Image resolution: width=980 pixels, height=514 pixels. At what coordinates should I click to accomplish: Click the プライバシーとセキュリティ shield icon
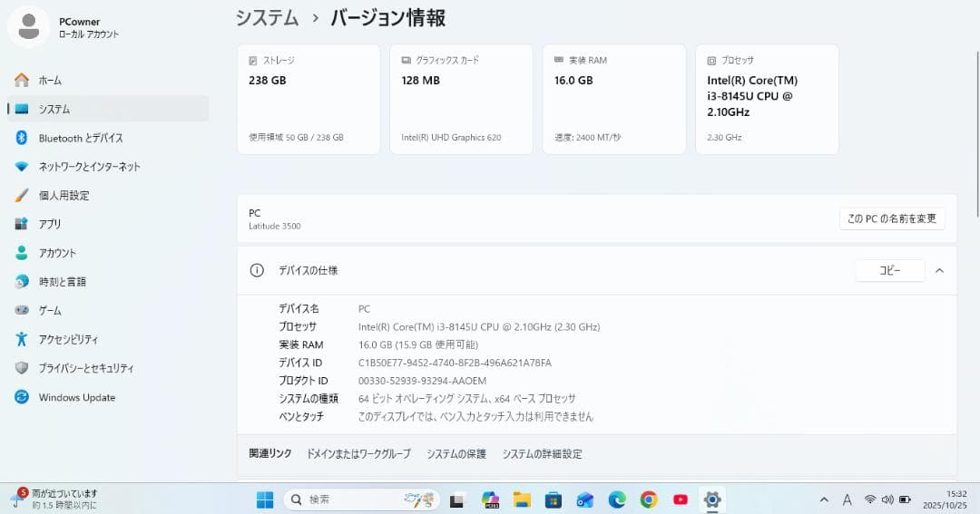point(22,368)
